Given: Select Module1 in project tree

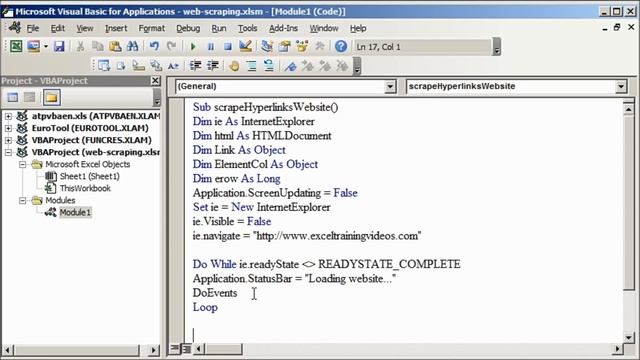Looking at the screenshot, I should (75, 212).
